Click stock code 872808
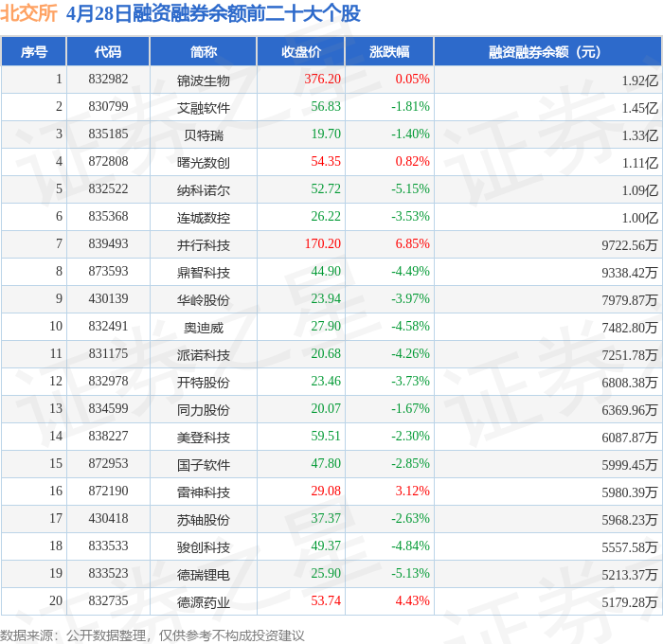Image resolution: width=663 pixels, height=644 pixels. (108, 162)
